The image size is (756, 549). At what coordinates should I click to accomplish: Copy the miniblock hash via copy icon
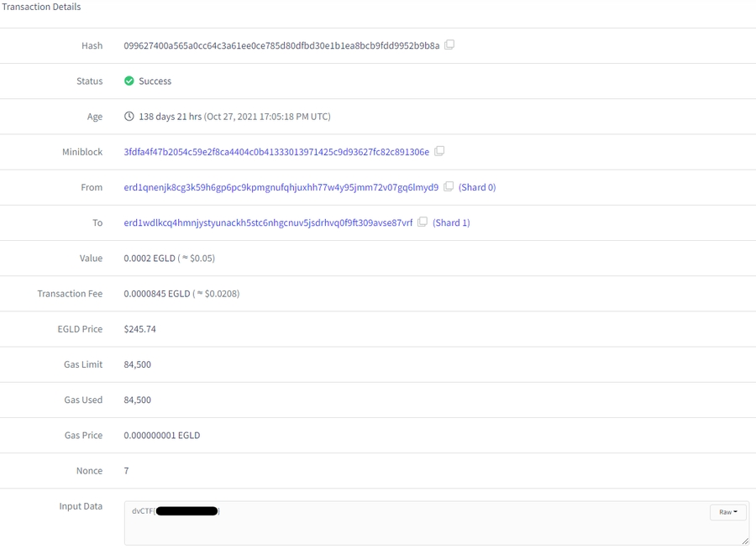(439, 152)
